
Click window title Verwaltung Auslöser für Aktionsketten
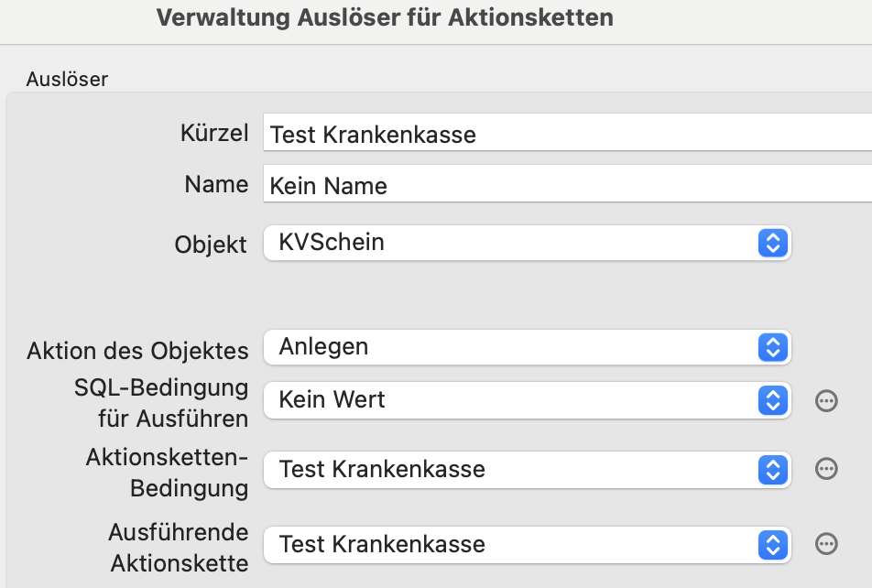coord(385,17)
